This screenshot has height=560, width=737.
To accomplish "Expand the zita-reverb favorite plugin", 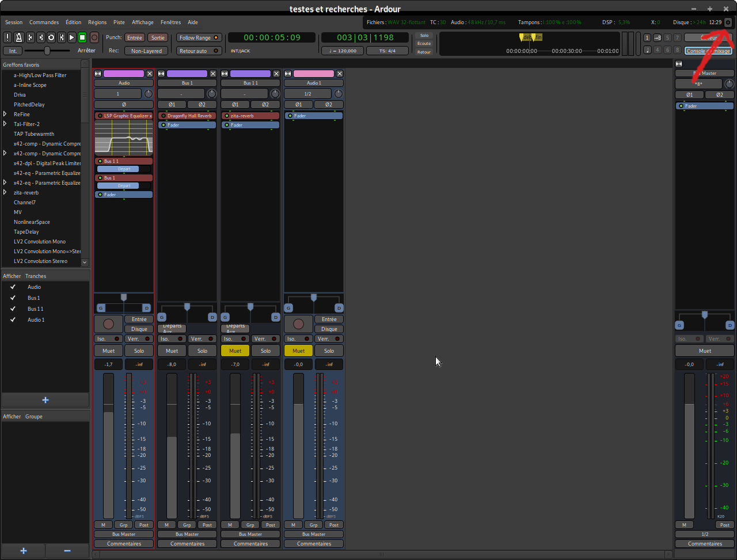I will coord(5,193).
